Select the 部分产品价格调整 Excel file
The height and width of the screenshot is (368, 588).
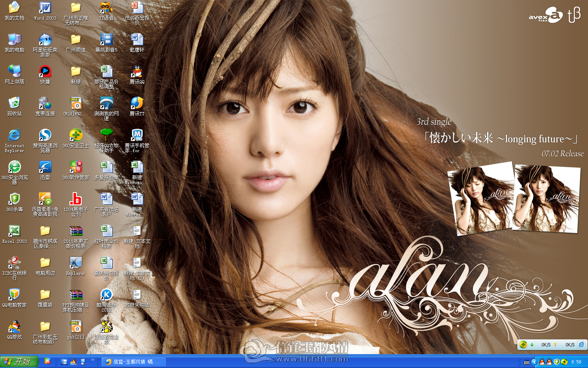coord(106,77)
